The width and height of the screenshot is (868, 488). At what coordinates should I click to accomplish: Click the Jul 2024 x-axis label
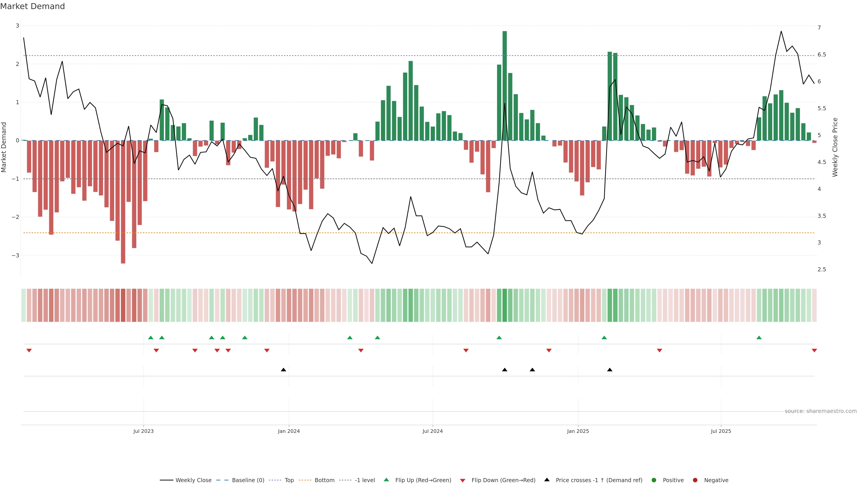433,431
